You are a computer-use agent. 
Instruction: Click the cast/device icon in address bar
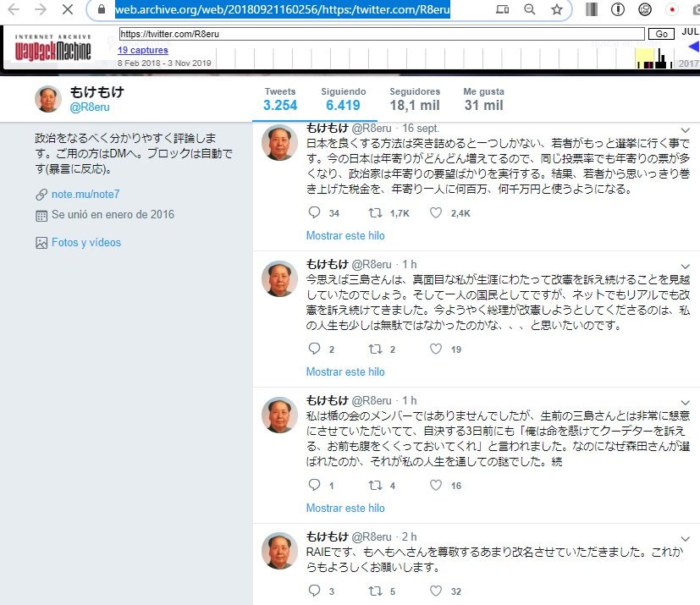(x=502, y=9)
